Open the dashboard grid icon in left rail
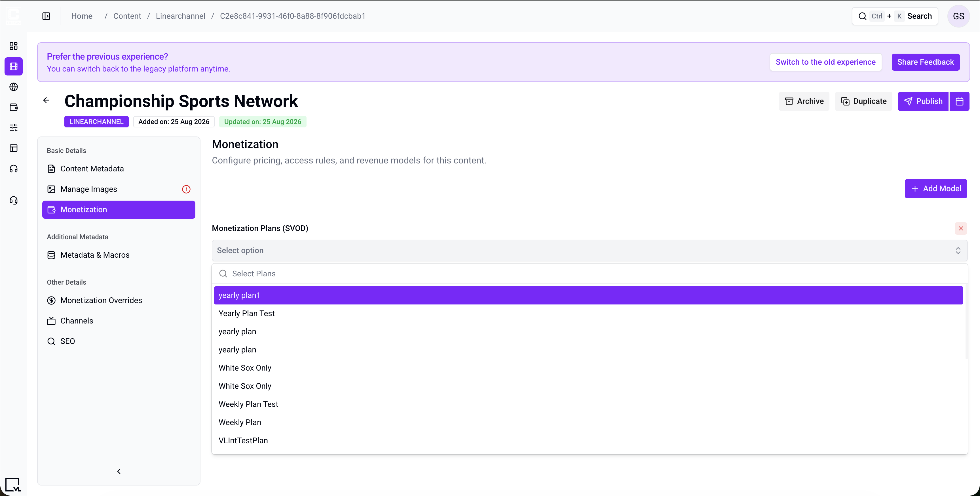Screen dimensions: 980x496 pos(14,46)
